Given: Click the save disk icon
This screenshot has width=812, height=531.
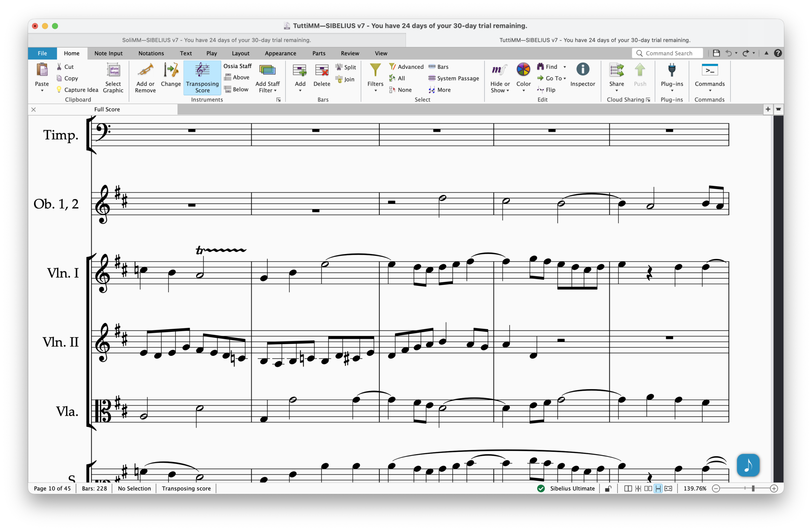Looking at the screenshot, I should pyautogui.click(x=716, y=53).
